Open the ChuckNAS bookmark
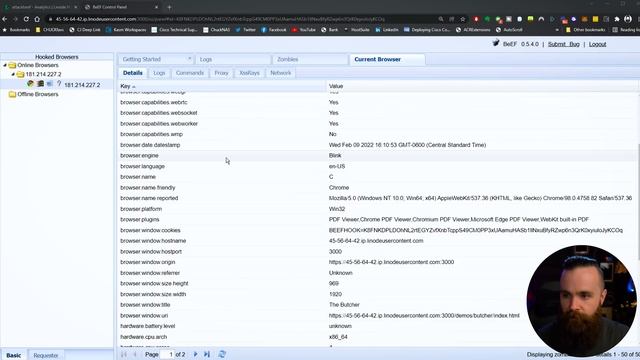The image size is (640, 360). 216,30
